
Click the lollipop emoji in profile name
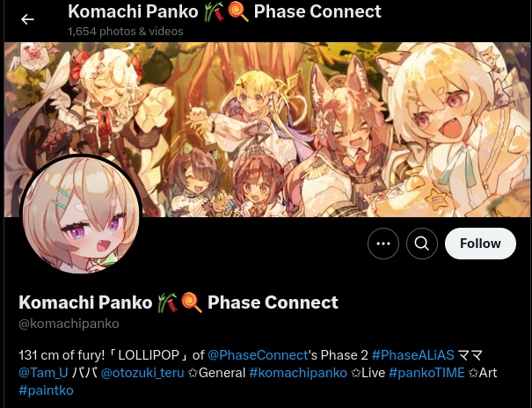click(x=192, y=302)
